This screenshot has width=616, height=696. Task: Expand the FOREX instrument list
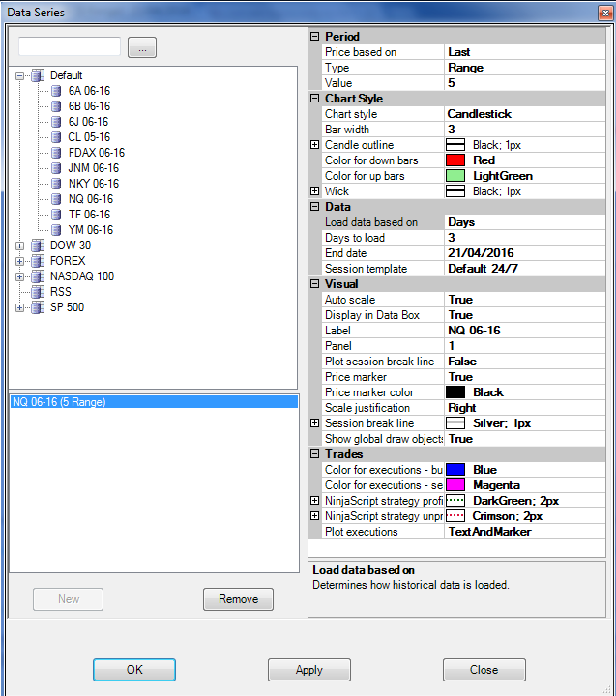point(19,261)
